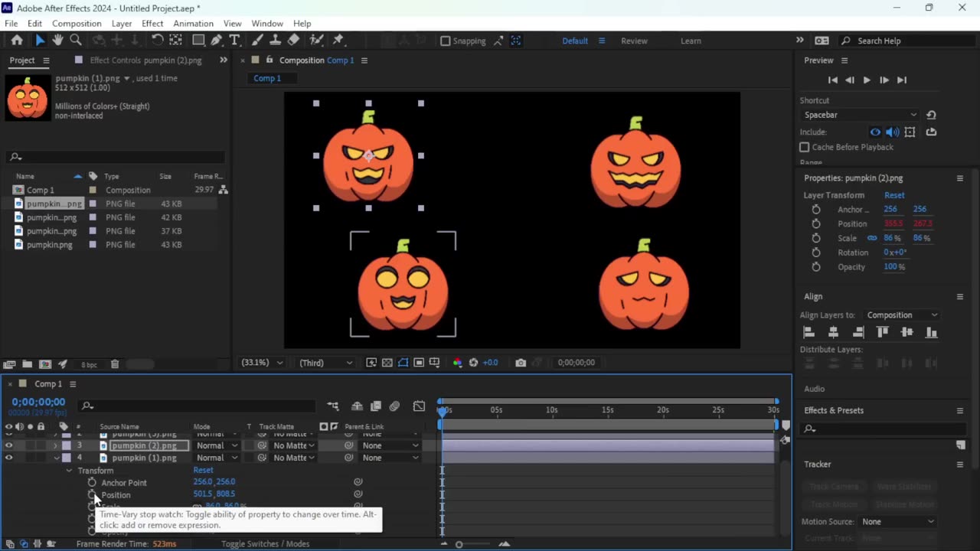Viewport: 980px width, 551px height.
Task: Select the Puppet Pin tool
Action: [338, 41]
